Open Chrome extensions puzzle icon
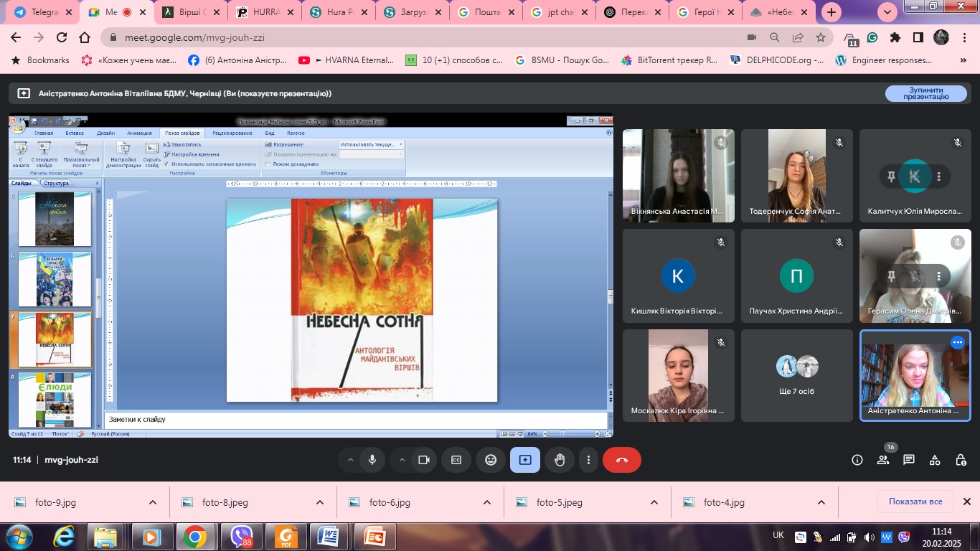Image resolution: width=980 pixels, height=551 pixels. tap(895, 37)
